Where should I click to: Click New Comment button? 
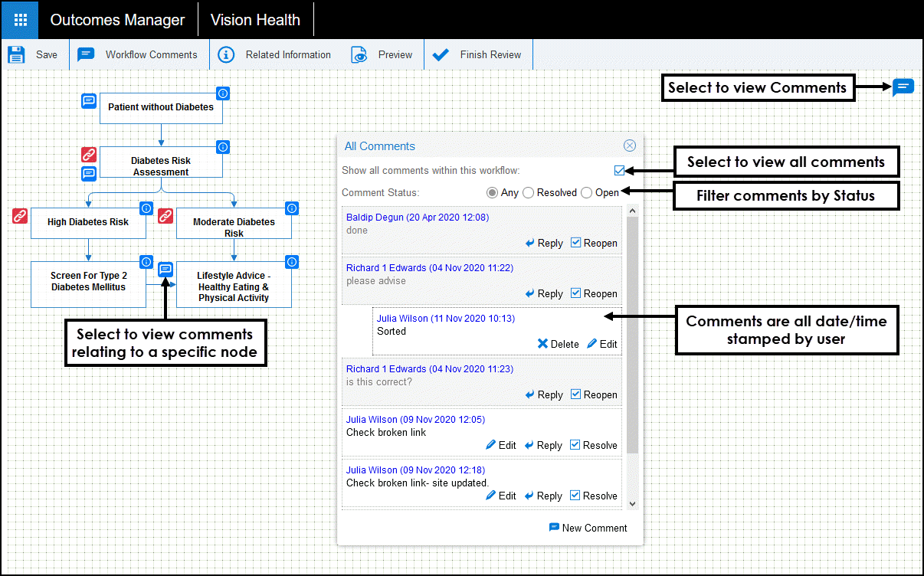pyautogui.click(x=588, y=528)
